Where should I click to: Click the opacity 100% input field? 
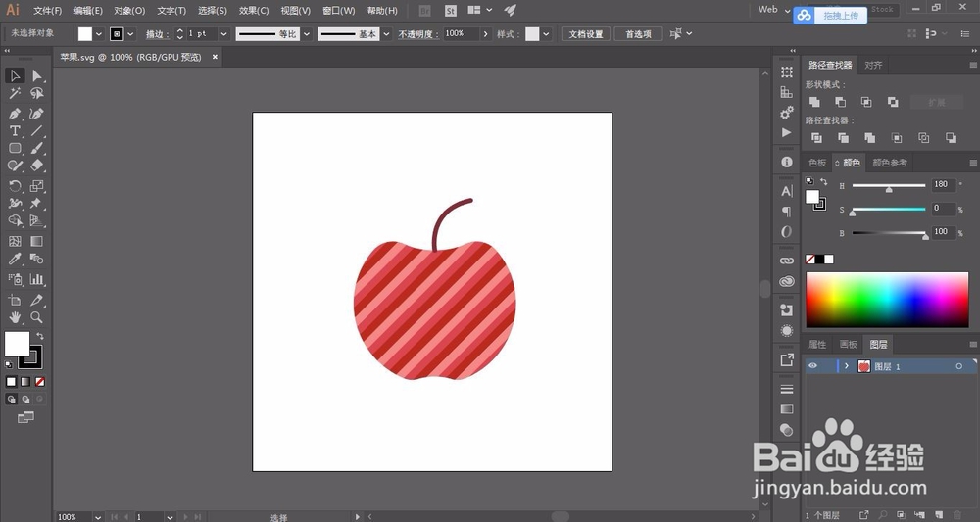pyautogui.click(x=462, y=34)
